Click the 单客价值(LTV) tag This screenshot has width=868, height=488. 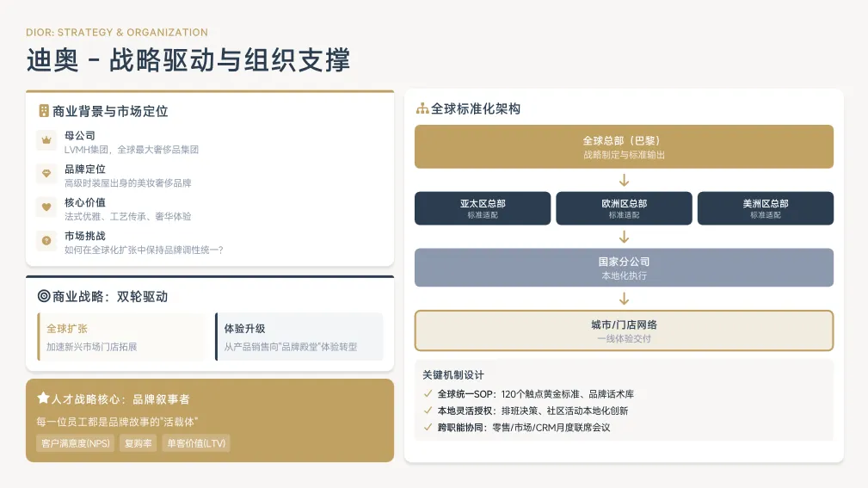[196, 443]
